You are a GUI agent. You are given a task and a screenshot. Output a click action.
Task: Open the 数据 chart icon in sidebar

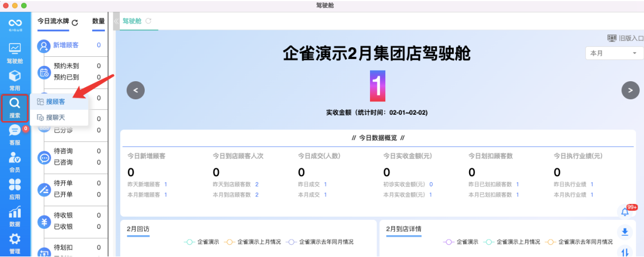15,217
